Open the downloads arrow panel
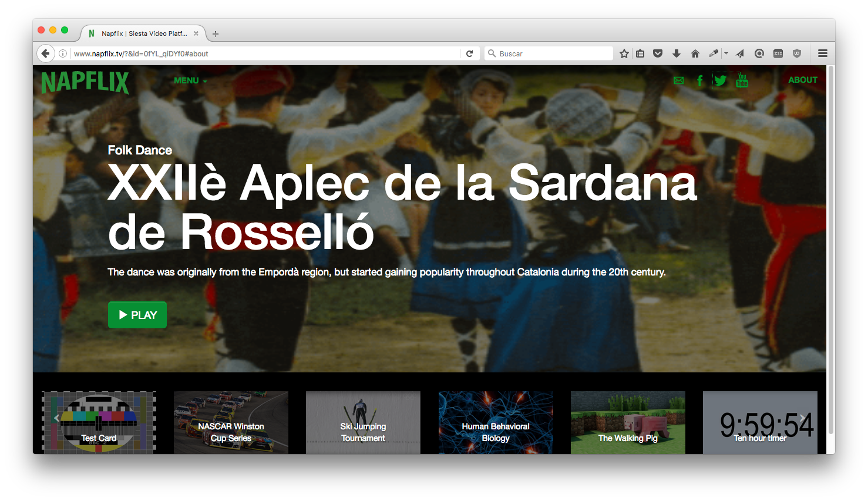Image resolution: width=868 pixels, height=501 pixels. point(677,53)
